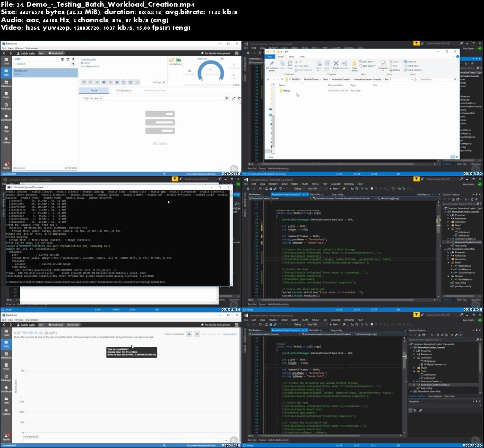
Task: Click the code brackets icon in the RenderJob1 toolbar
Action: coord(138,82)
